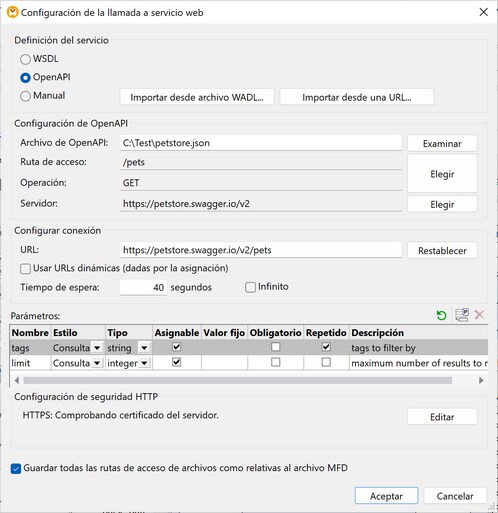Click the connection URL input field
Image resolution: width=498 pixels, height=513 pixels.
coord(261,250)
